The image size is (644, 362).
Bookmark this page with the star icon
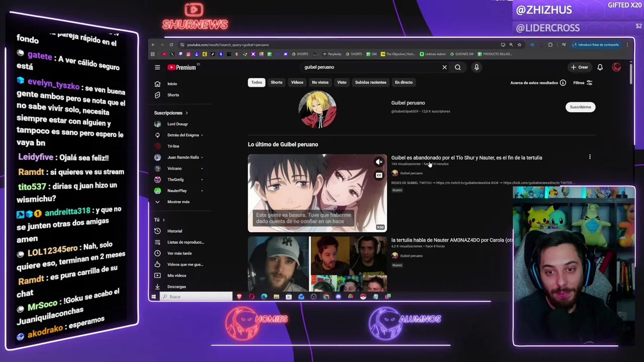point(519,45)
